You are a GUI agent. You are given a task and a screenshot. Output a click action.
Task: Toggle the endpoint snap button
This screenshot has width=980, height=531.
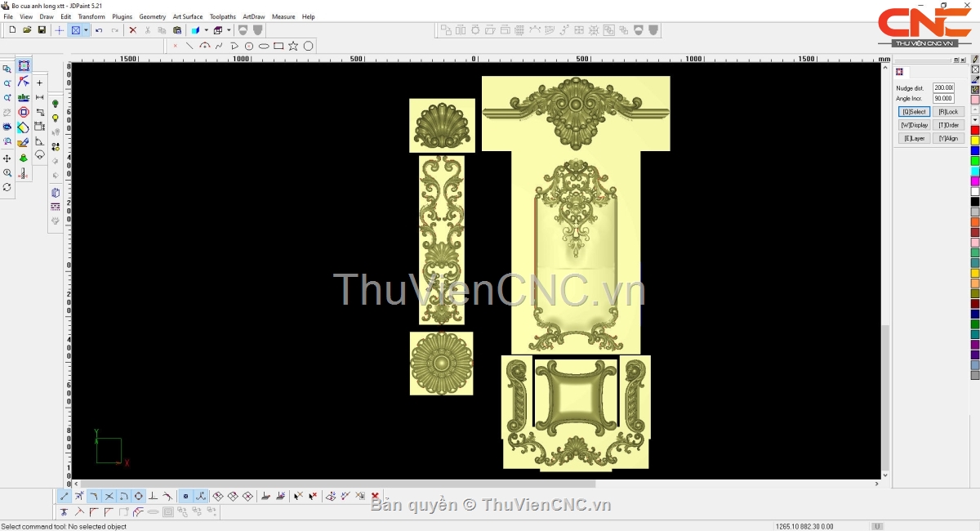point(65,496)
